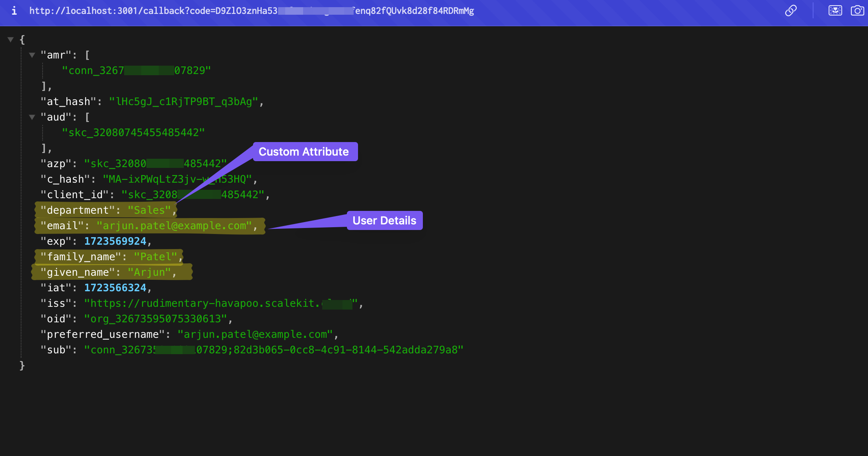The width and height of the screenshot is (868, 456).
Task: Click the User Details callout label
Action: click(384, 220)
